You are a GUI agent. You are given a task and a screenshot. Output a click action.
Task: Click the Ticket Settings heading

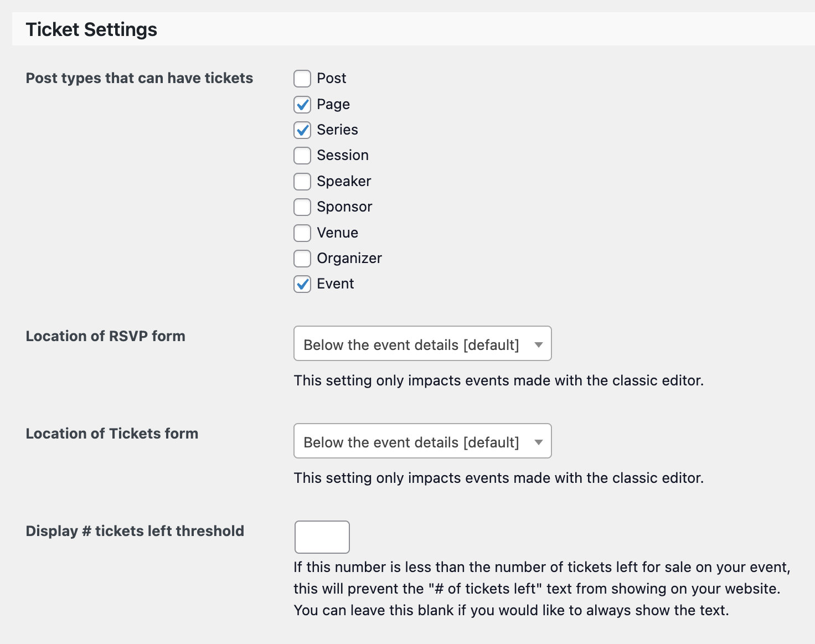tap(91, 29)
